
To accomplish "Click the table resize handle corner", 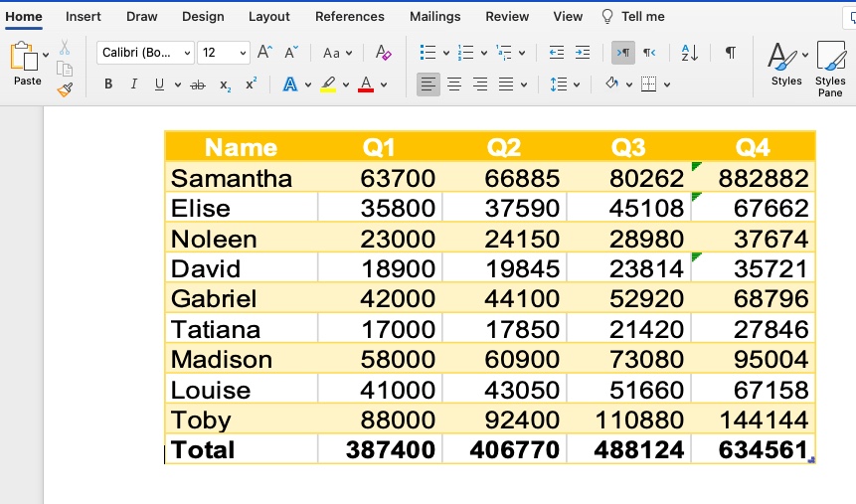I will pyautogui.click(x=811, y=460).
